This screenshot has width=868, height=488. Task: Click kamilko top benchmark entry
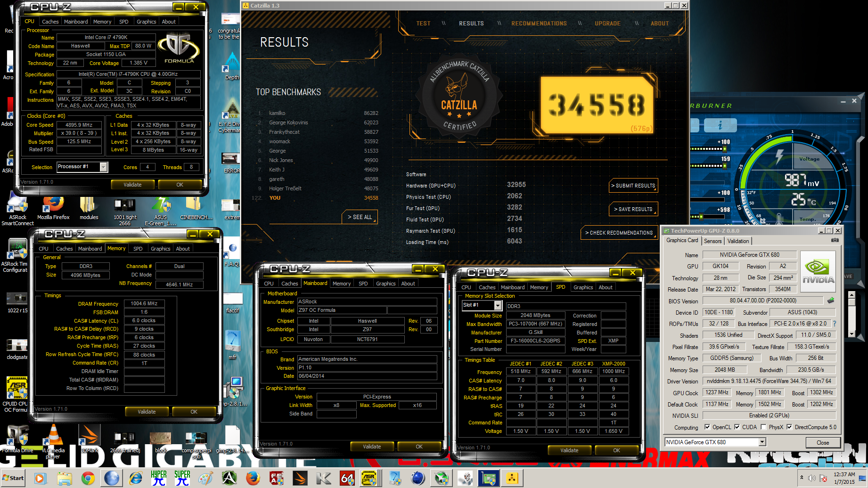(318, 113)
